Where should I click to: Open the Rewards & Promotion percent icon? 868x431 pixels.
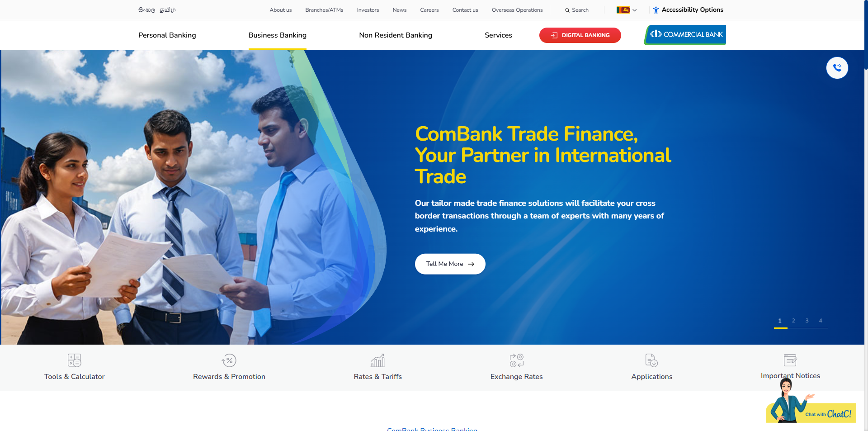(x=229, y=360)
